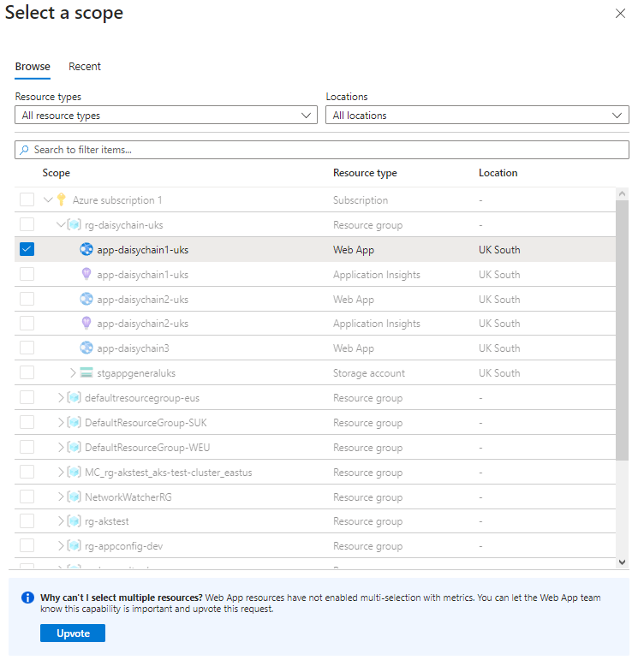
Task: Expand the defaultresourcegroup-eus group
Action: tap(61, 397)
